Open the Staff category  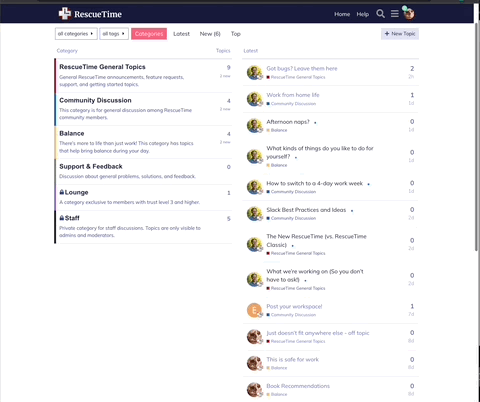click(x=72, y=218)
